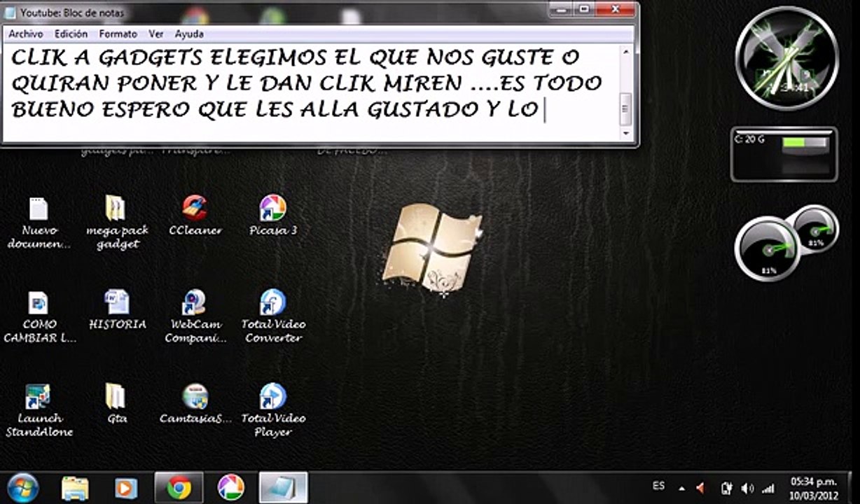Click the Show desktop button strip
This screenshot has width=860, height=504.
(x=854, y=488)
